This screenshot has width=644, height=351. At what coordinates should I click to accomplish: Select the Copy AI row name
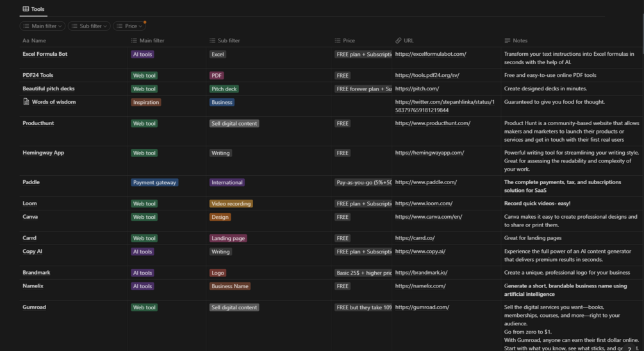32,252
